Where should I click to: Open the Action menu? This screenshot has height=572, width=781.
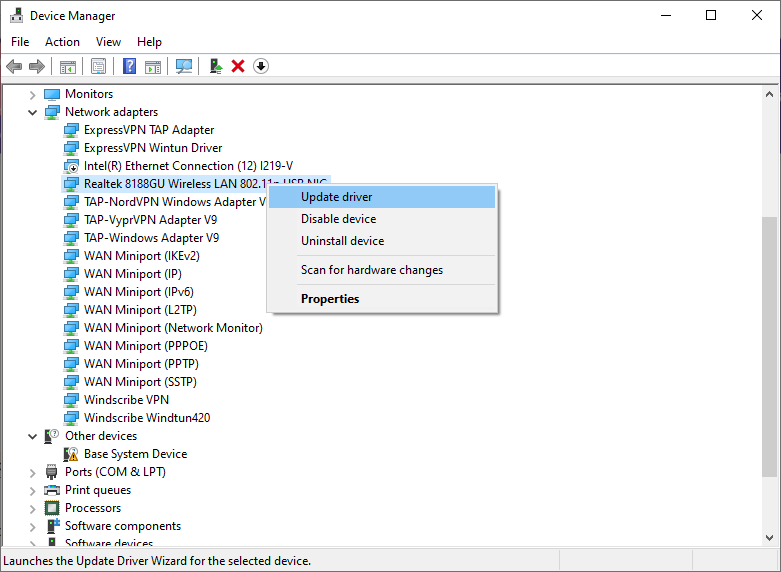[x=62, y=42]
